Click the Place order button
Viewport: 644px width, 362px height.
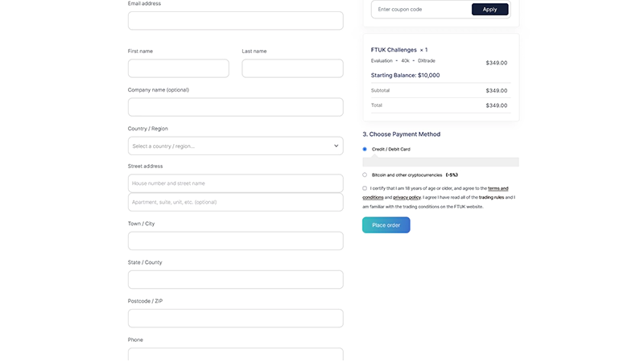386,225
